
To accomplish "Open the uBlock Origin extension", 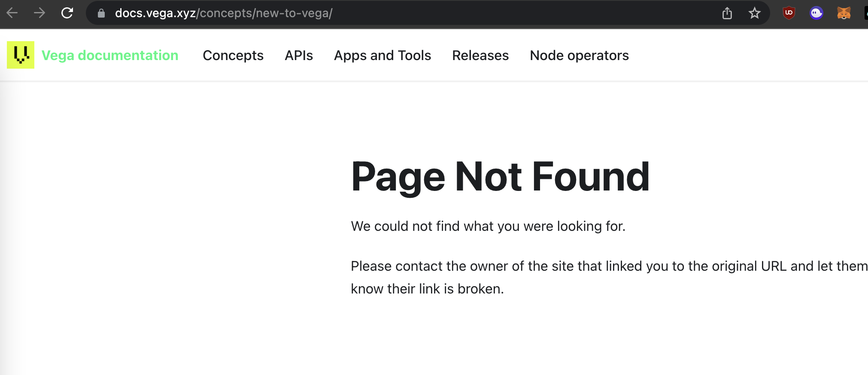I will (x=789, y=13).
